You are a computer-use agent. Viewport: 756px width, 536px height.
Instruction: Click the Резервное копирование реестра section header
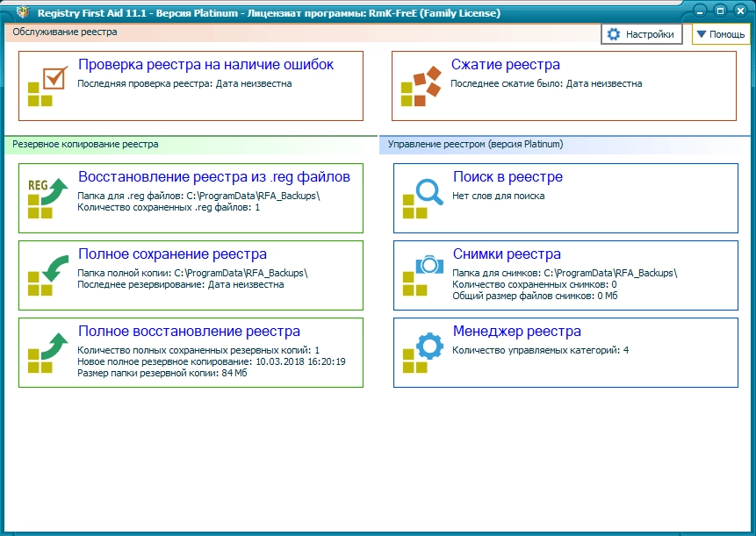(x=85, y=144)
